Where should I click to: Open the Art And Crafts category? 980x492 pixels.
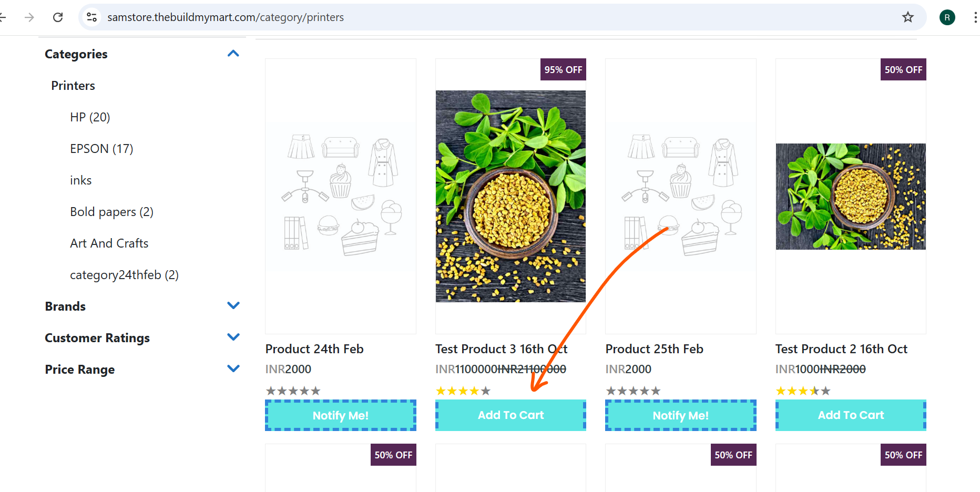click(x=109, y=243)
